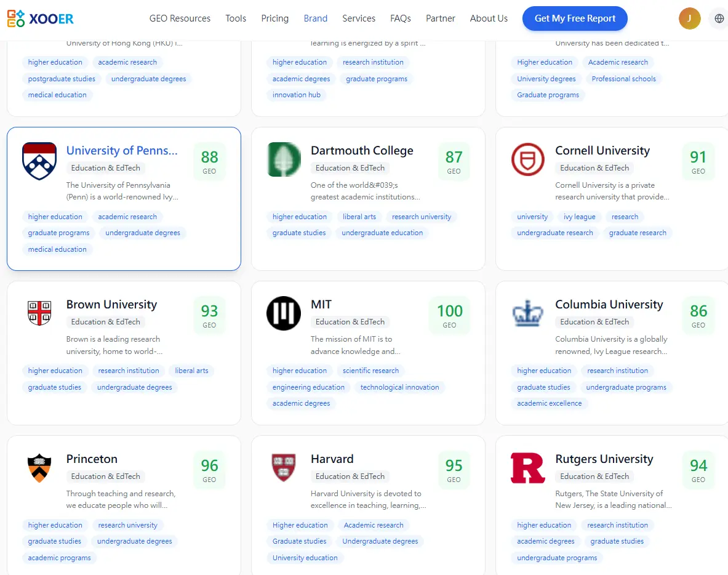728x575 pixels.
Task: Click the Princeton shield logo
Action: tap(39, 468)
